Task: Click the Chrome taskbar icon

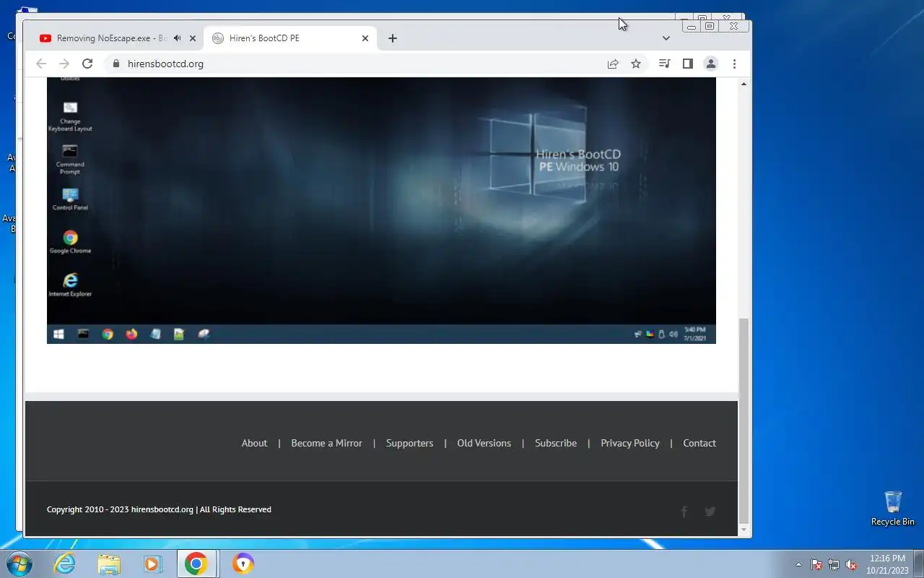Action: [196, 564]
